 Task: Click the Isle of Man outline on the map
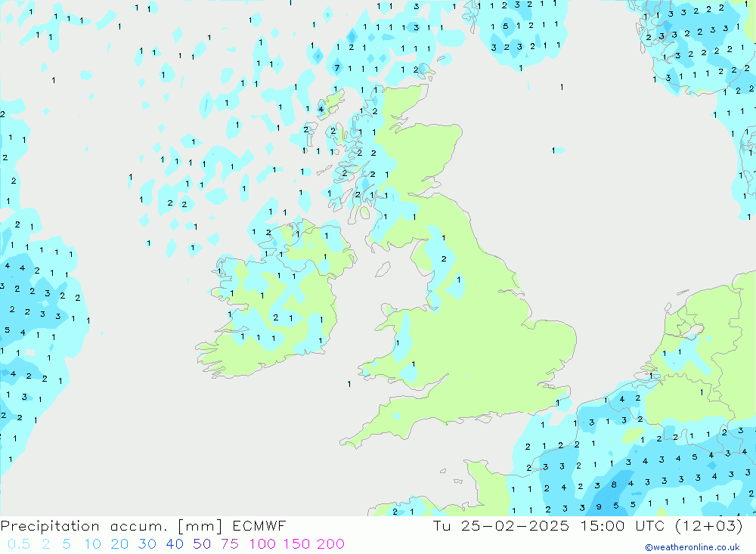click(383, 269)
